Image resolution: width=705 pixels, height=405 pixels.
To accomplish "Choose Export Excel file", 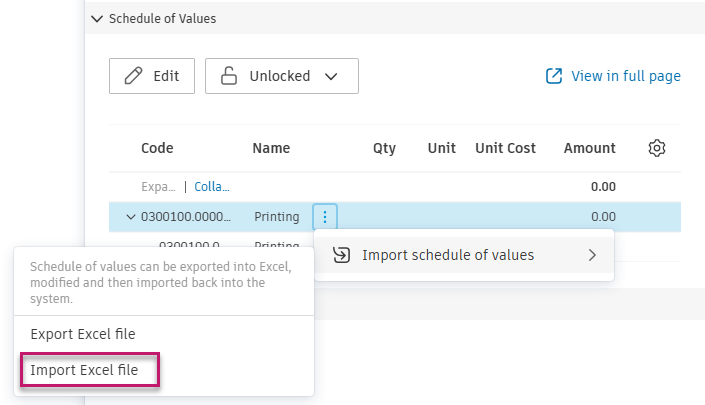I will click(x=83, y=334).
